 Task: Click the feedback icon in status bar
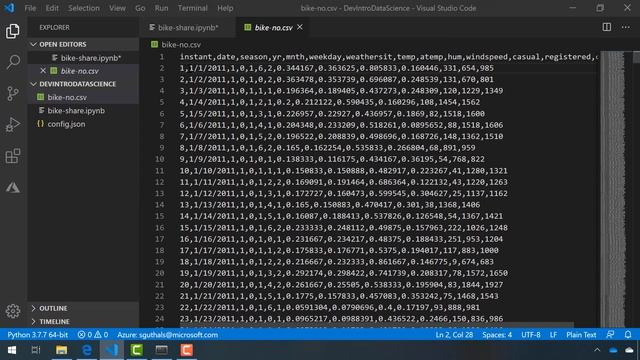pyautogui.click(x=610, y=335)
